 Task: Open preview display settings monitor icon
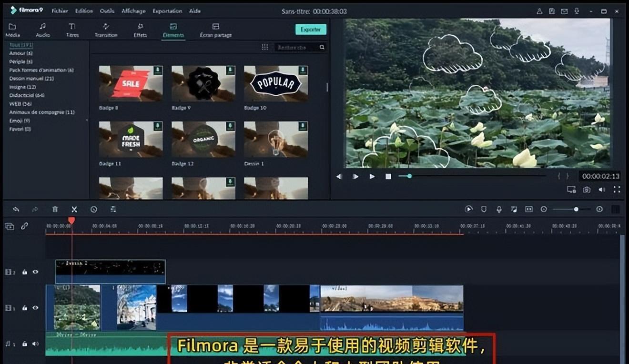tap(571, 190)
